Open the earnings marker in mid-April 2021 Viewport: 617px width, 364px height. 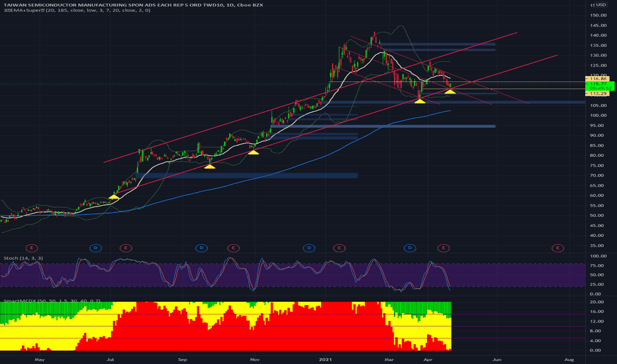click(x=444, y=248)
